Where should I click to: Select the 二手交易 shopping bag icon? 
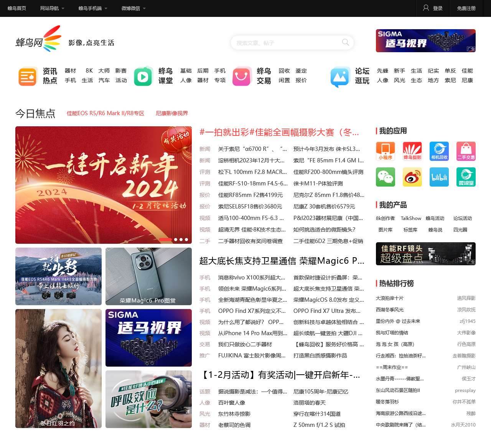466,151
